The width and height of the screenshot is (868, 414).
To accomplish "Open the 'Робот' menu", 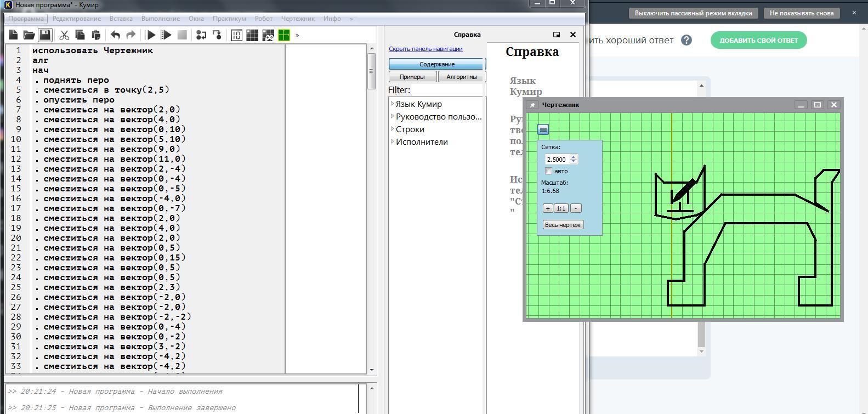I will pos(264,19).
